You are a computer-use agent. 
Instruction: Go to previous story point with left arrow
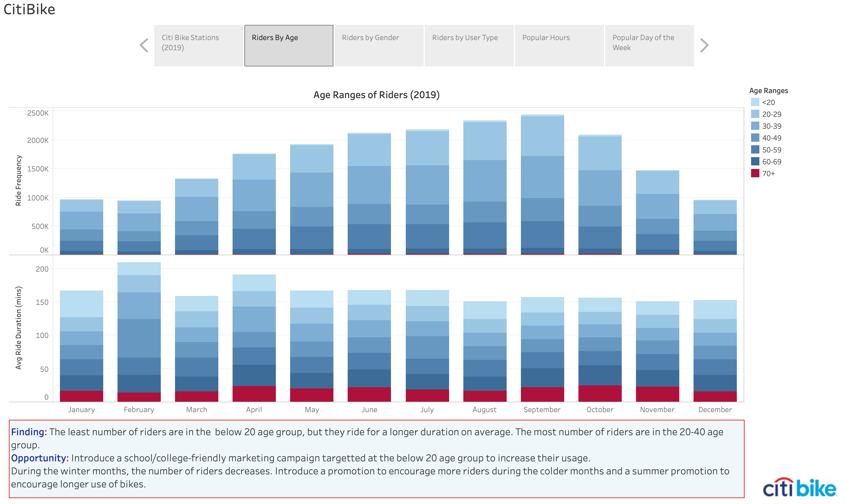click(144, 46)
